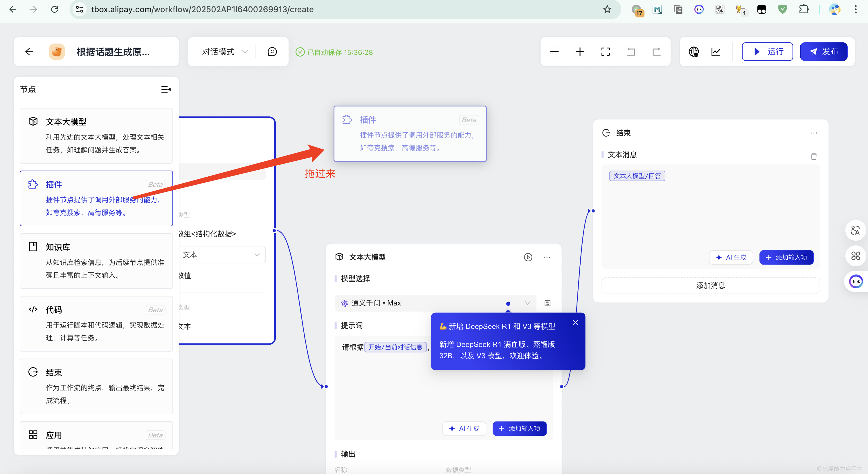868x474 pixels.
Task: Click the 运行 button
Action: [x=767, y=52]
